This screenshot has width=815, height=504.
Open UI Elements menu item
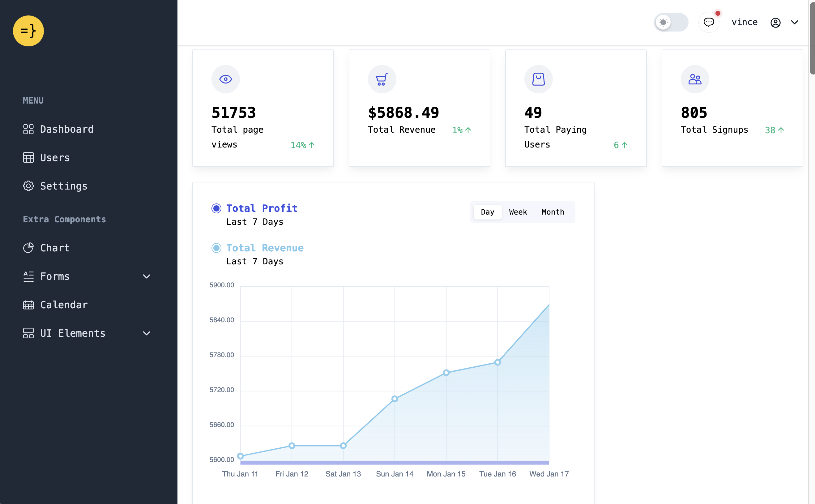pos(87,333)
